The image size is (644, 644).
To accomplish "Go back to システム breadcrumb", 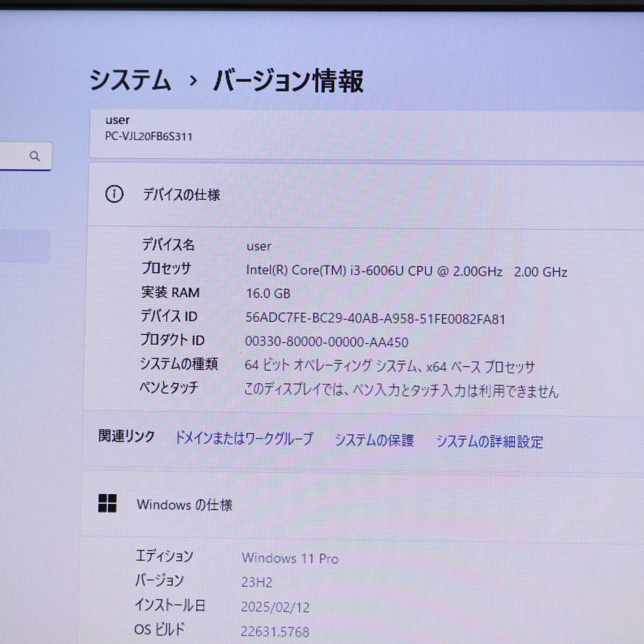I will pos(130,80).
